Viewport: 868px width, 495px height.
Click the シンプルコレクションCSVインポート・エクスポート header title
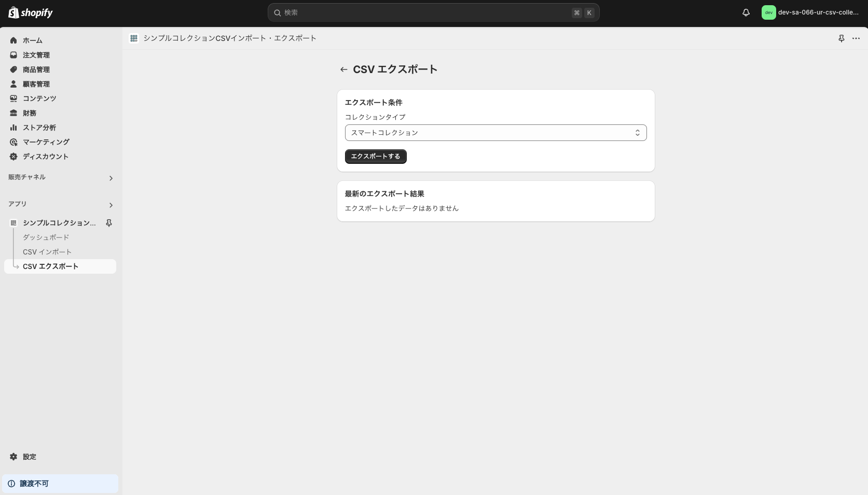(230, 38)
